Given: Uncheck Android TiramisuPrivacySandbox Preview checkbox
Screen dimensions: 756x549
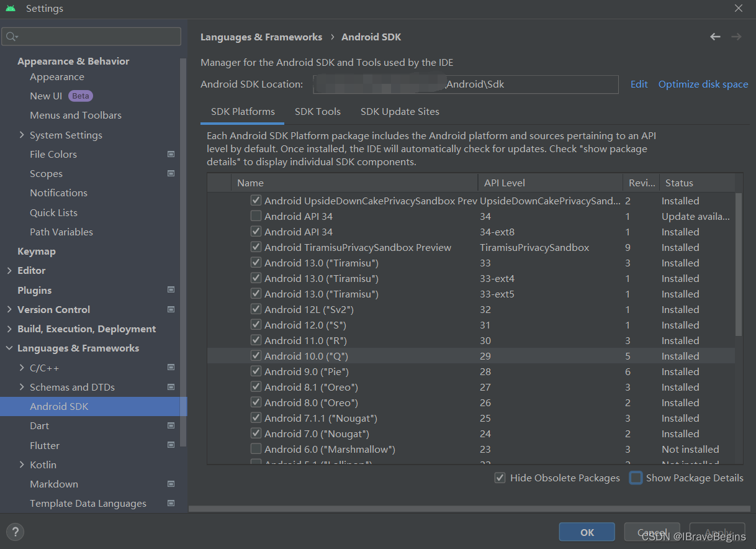Looking at the screenshot, I should tap(256, 247).
